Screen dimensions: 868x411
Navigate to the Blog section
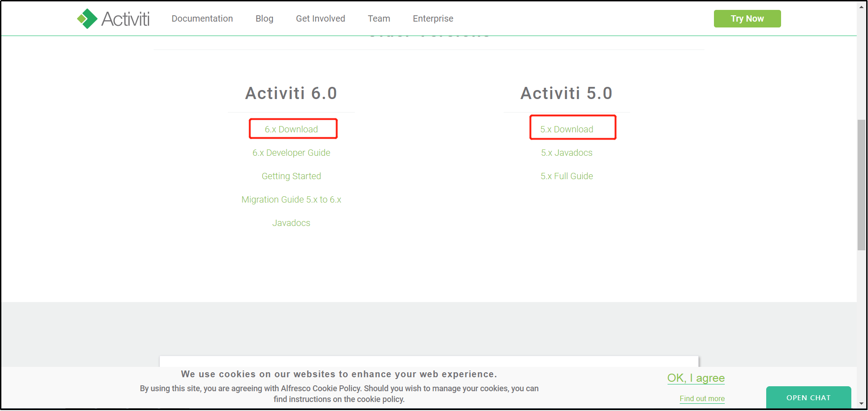click(264, 18)
